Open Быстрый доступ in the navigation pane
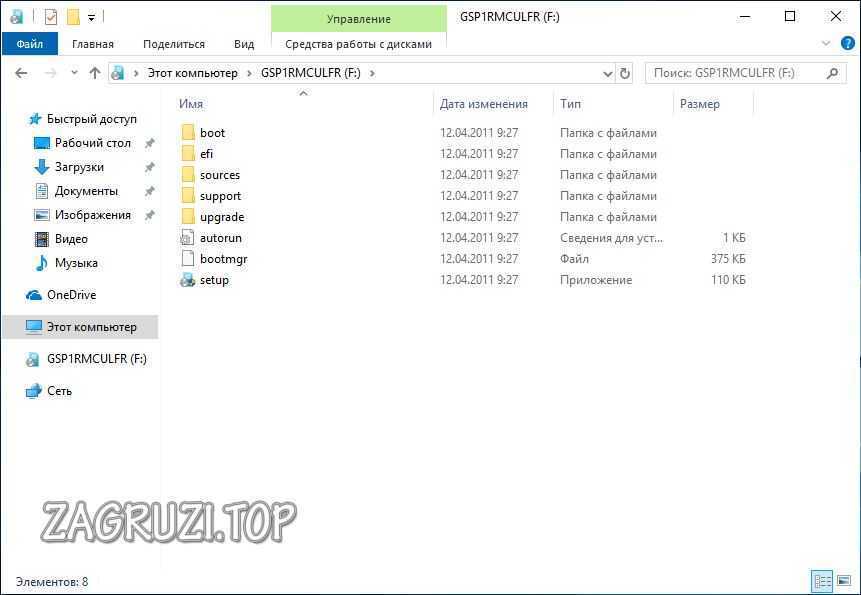Viewport: 861px width, 595px height. tap(92, 119)
